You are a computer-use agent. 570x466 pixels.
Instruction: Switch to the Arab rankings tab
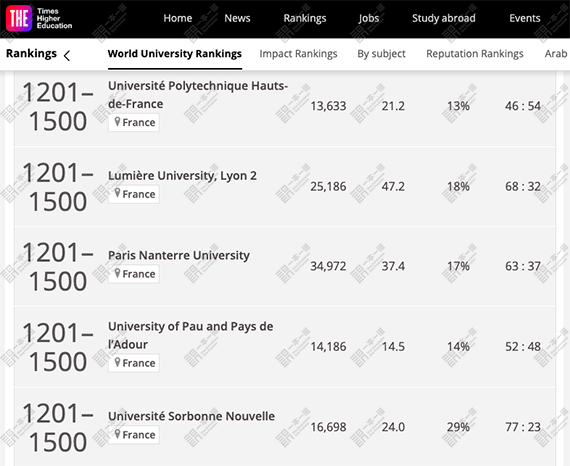[556, 54]
